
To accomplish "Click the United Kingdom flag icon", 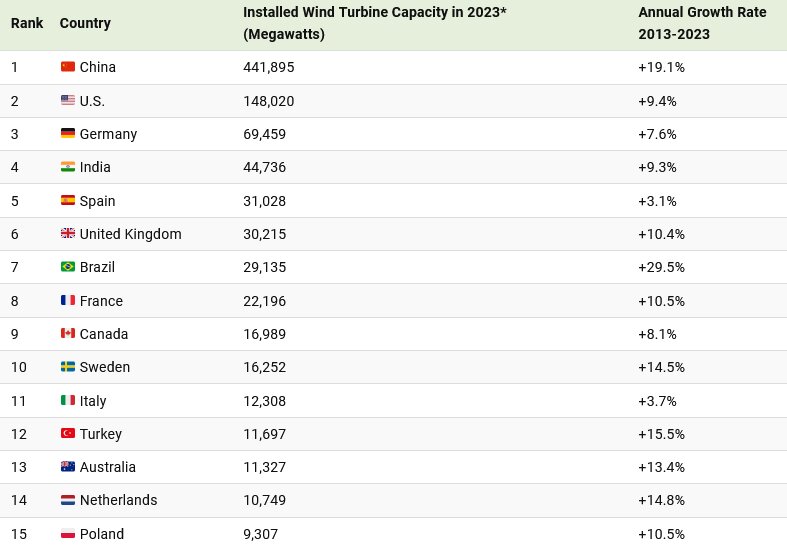I will point(68,234).
